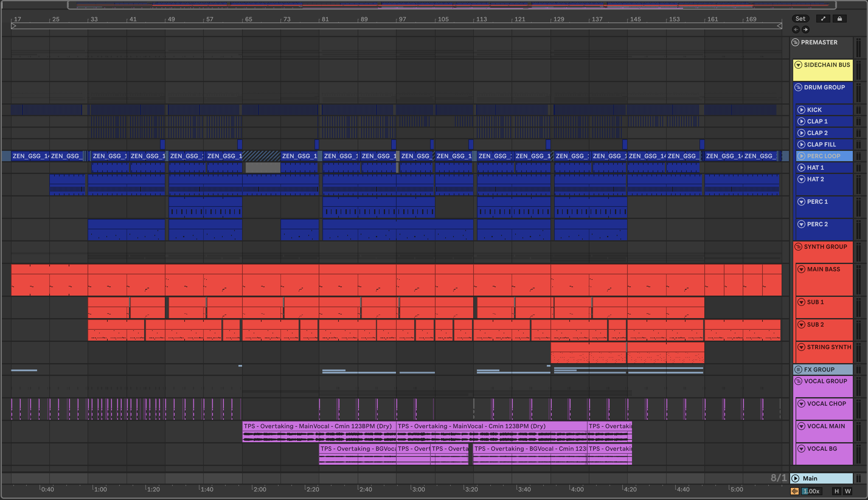Click the CLAP FILL track icon
This screenshot has height=500, width=868.
pos(801,144)
